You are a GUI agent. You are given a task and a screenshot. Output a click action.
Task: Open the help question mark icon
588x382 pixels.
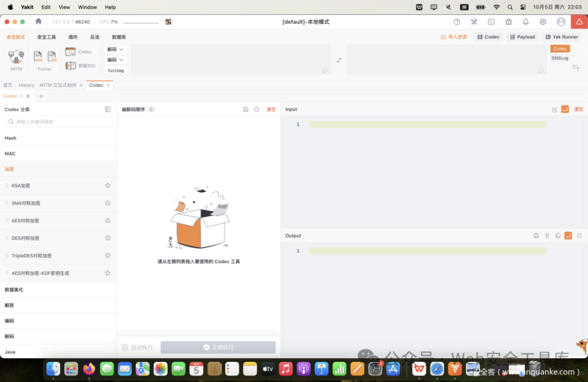tap(457, 22)
